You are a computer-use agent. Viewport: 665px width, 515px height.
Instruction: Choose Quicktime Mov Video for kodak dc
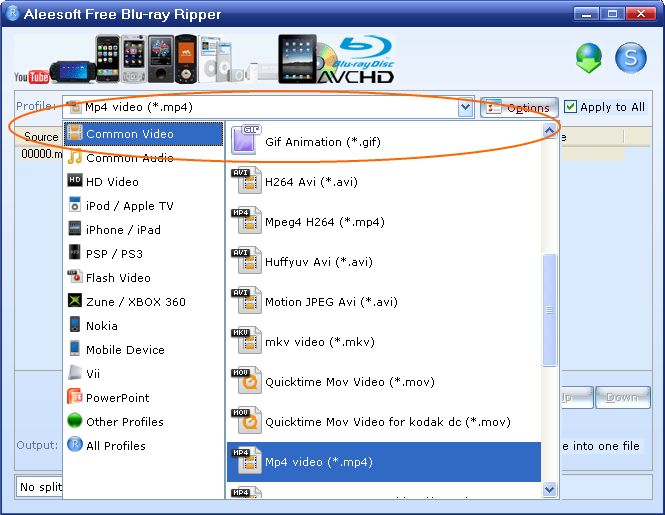click(384, 421)
